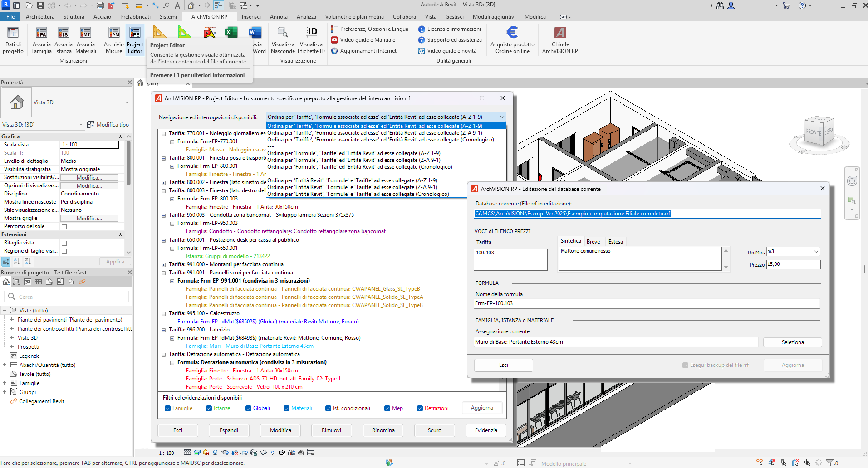Open Video guide e Manuale
The width and height of the screenshot is (868, 468).
pos(363,40)
